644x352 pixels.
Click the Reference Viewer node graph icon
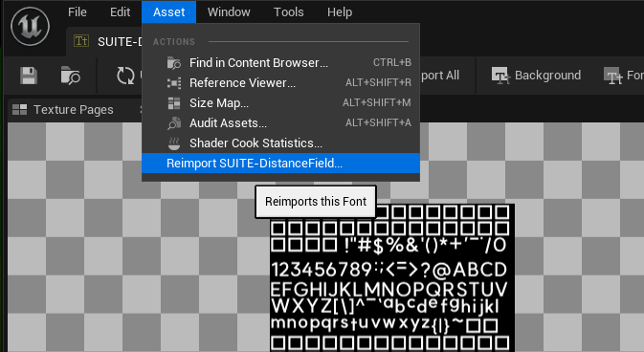174,83
